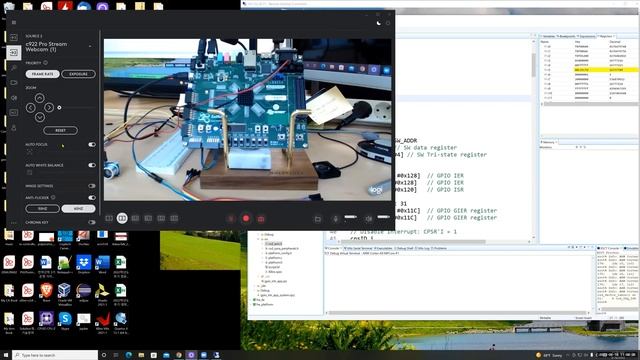This screenshot has width=640, height=360.
Task: Open the recordings folder icon in Logi Capture
Action: click(x=318, y=219)
